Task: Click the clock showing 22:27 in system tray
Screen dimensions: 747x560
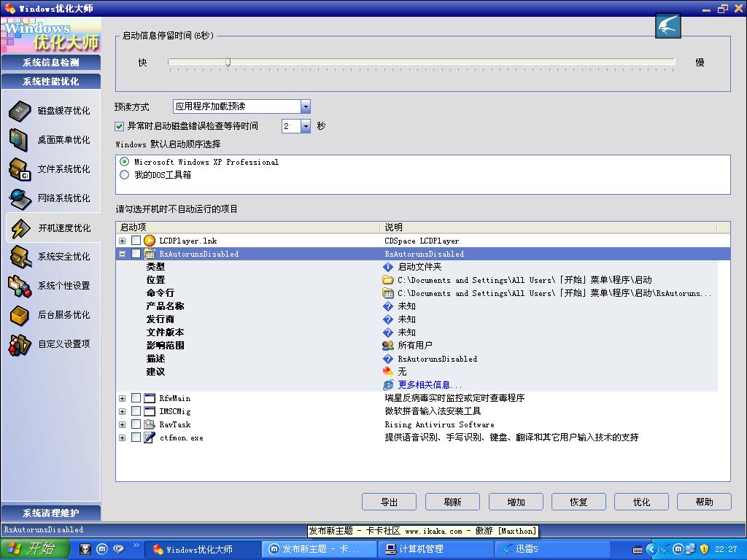Action: pos(726,549)
